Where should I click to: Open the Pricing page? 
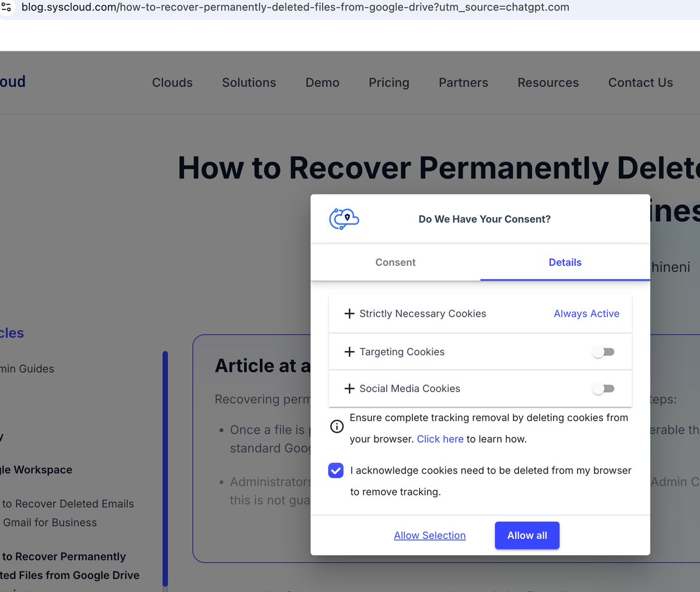click(x=389, y=83)
